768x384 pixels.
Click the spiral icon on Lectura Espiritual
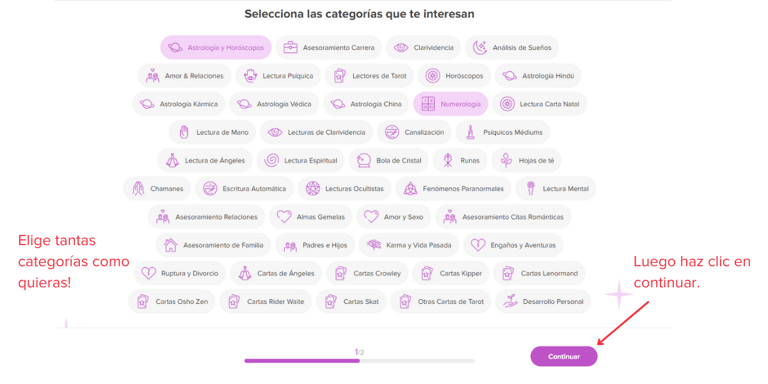click(272, 161)
